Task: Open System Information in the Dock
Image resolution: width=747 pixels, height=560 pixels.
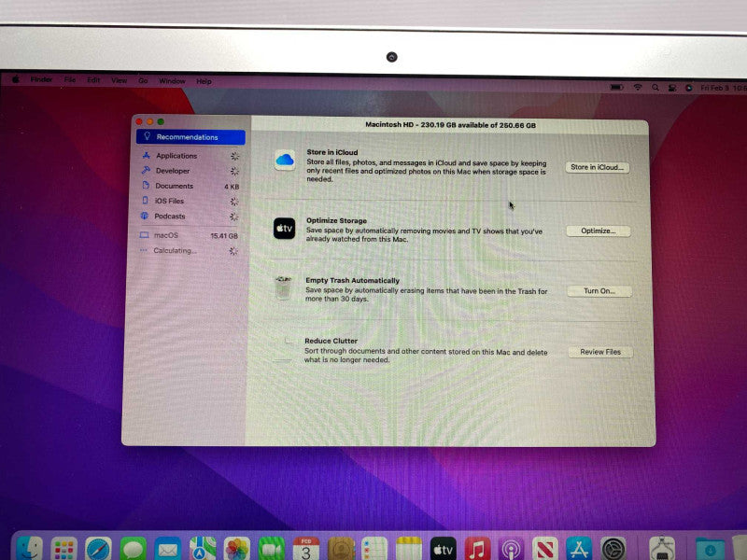Action: 662,549
